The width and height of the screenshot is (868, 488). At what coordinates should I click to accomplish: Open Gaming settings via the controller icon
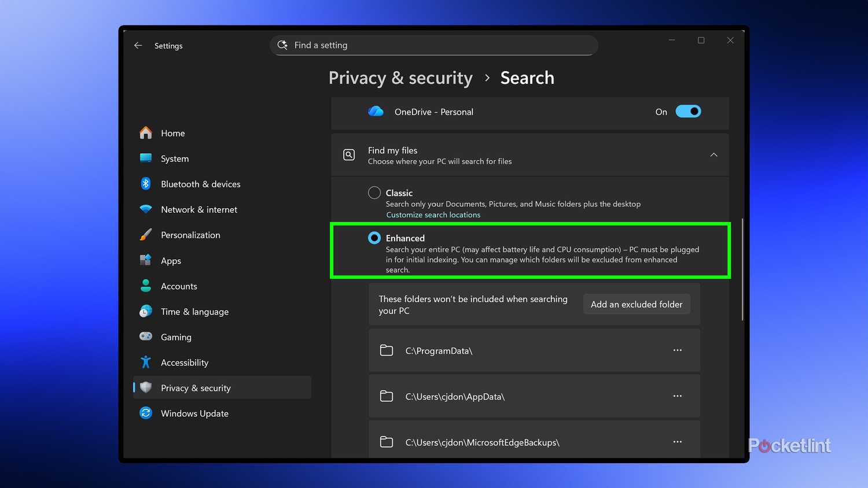click(x=146, y=337)
